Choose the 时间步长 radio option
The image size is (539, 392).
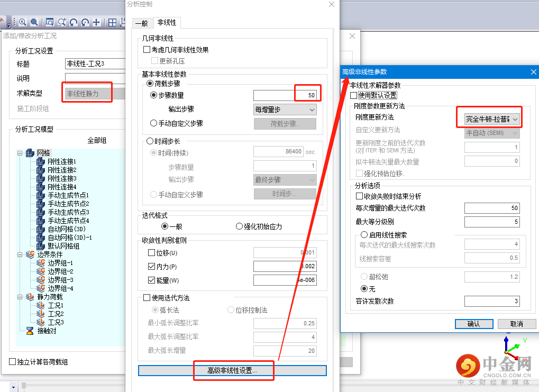pyautogui.click(x=150, y=141)
